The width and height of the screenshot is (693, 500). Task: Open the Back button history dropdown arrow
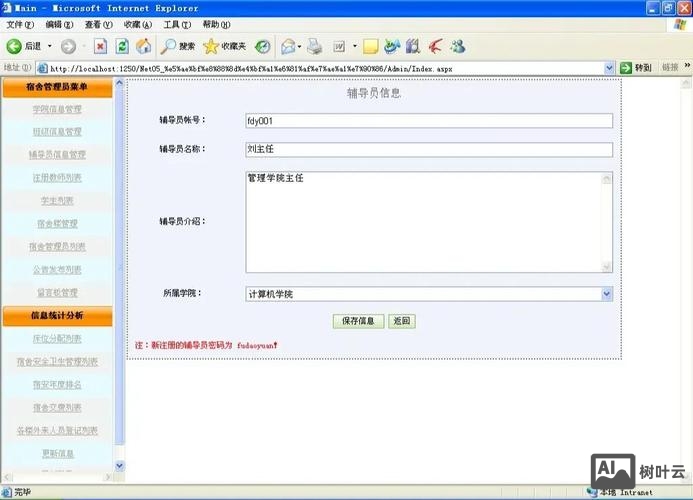coord(50,46)
